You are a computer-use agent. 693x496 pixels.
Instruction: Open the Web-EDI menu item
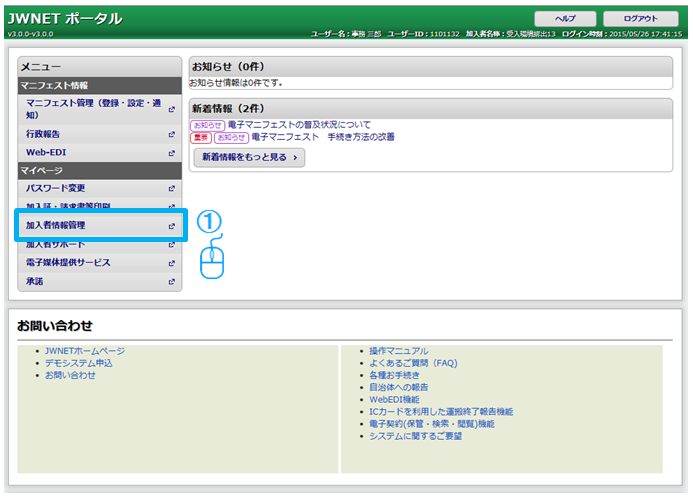click(100, 153)
